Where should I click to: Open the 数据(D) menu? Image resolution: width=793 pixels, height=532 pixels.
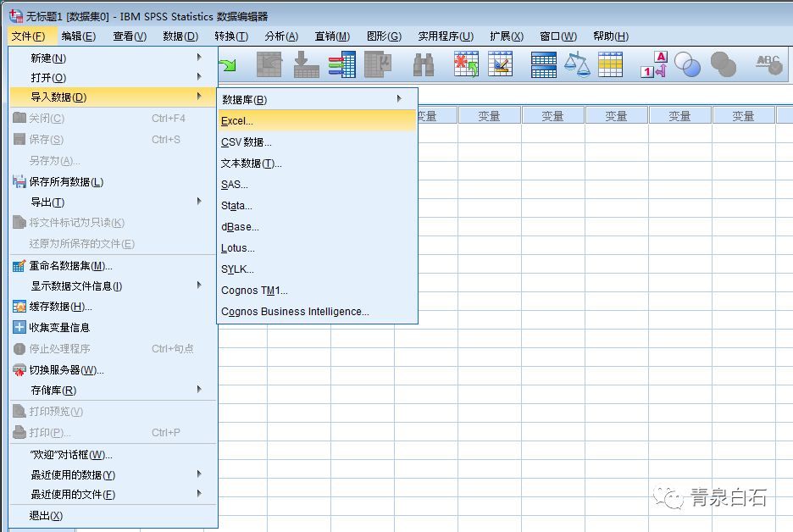(x=180, y=36)
